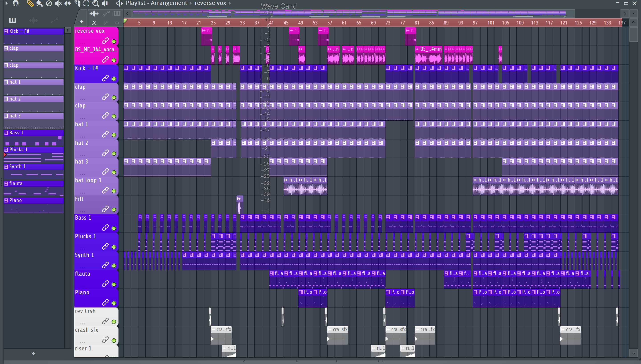Click the plus button above track headers

pos(81,22)
